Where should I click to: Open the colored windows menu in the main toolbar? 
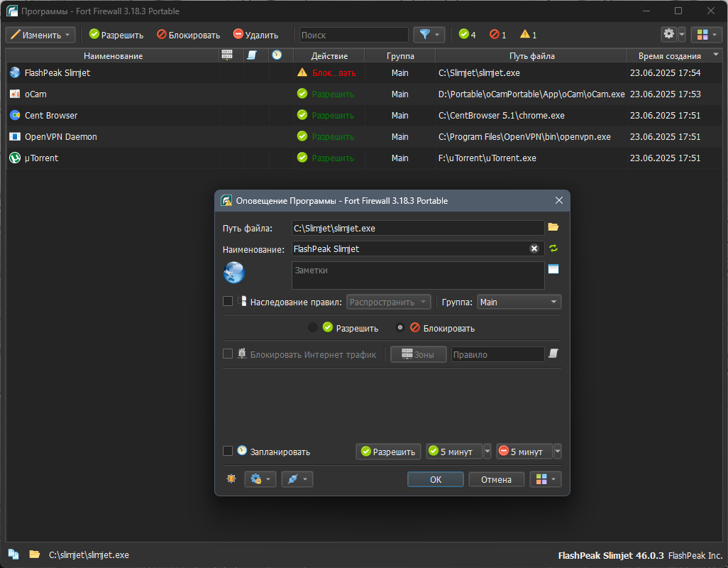coord(707,35)
